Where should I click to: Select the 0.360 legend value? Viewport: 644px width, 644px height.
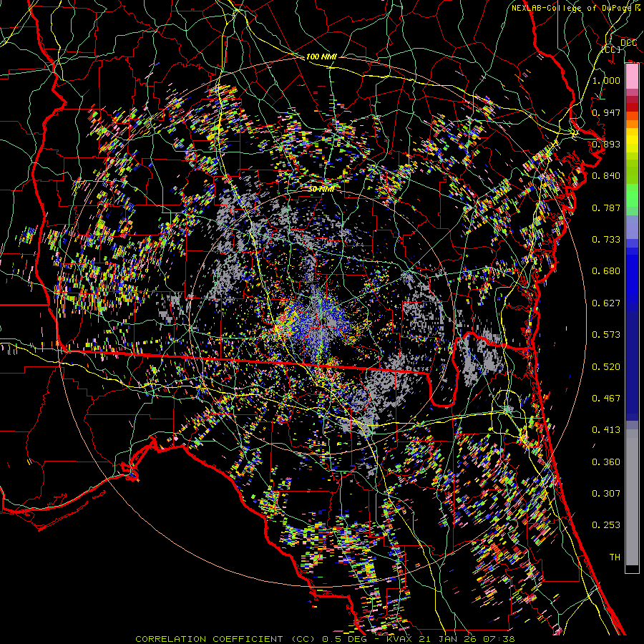(606, 462)
